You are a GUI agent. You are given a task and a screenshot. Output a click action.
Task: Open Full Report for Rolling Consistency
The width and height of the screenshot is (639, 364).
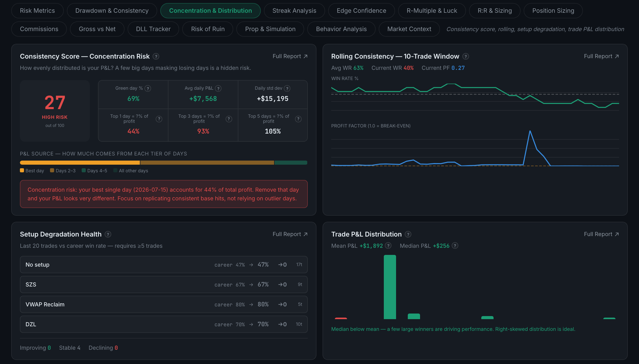(x=601, y=56)
